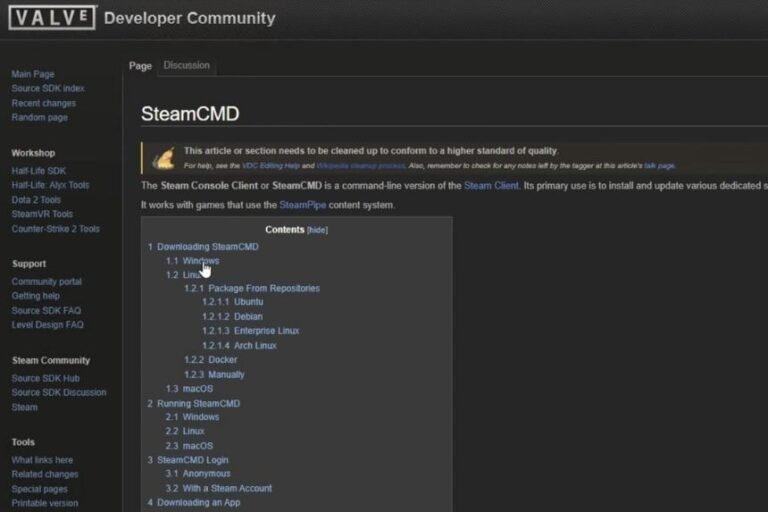Image resolution: width=768 pixels, height=512 pixels.
Task: Open Counter-Strike 2 Tools link
Action: click(x=55, y=228)
